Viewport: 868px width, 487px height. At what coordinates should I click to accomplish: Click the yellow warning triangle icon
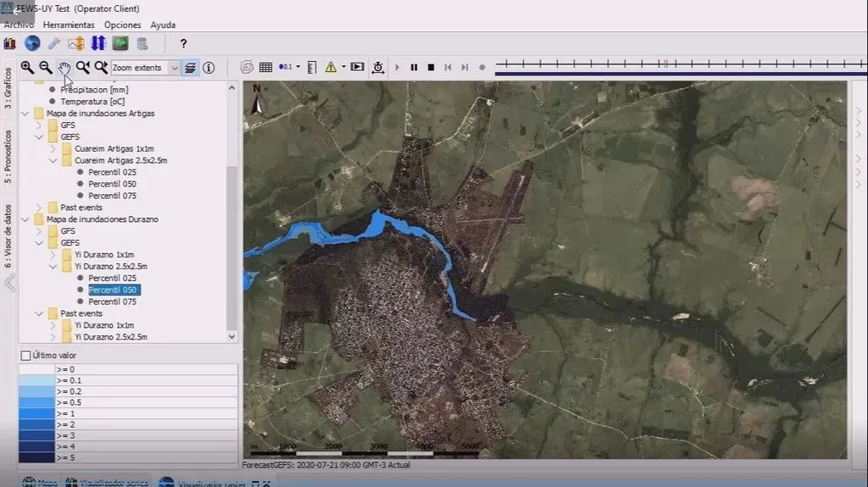[331, 68]
